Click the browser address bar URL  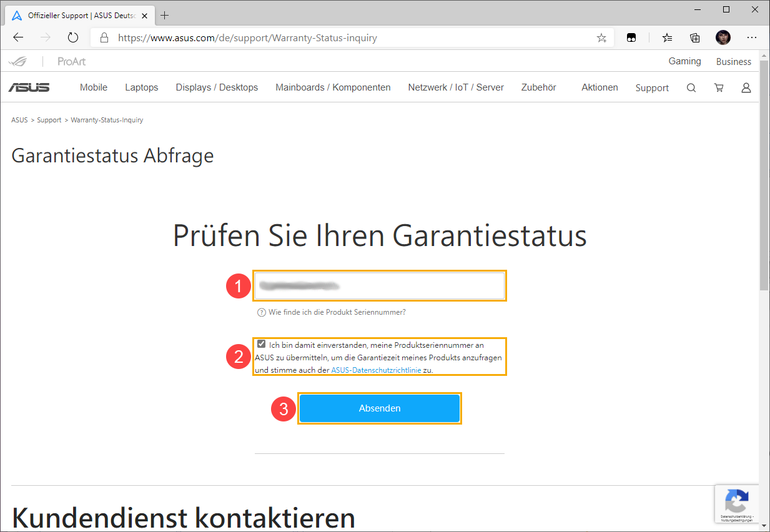[x=247, y=37]
